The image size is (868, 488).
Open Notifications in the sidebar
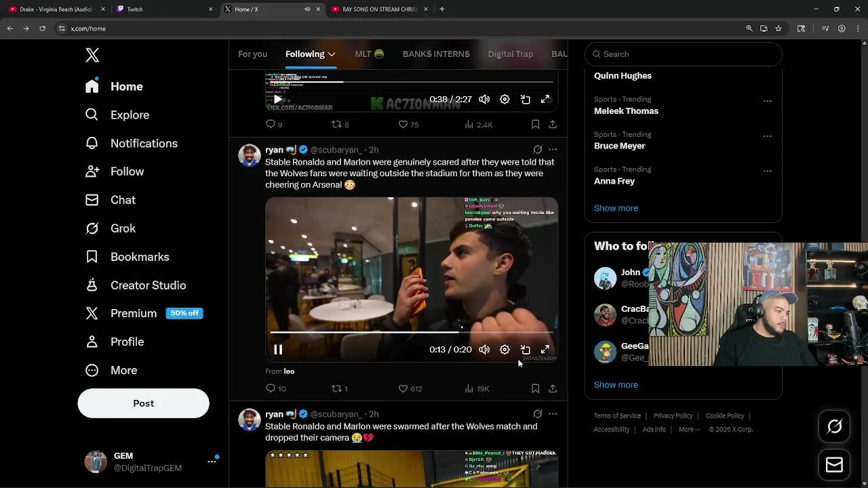tap(131, 144)
